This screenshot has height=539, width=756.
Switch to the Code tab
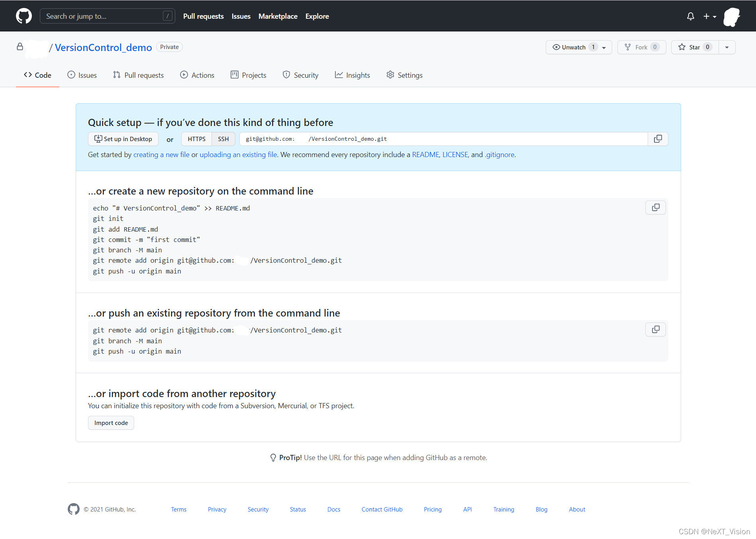coord(37,75)
